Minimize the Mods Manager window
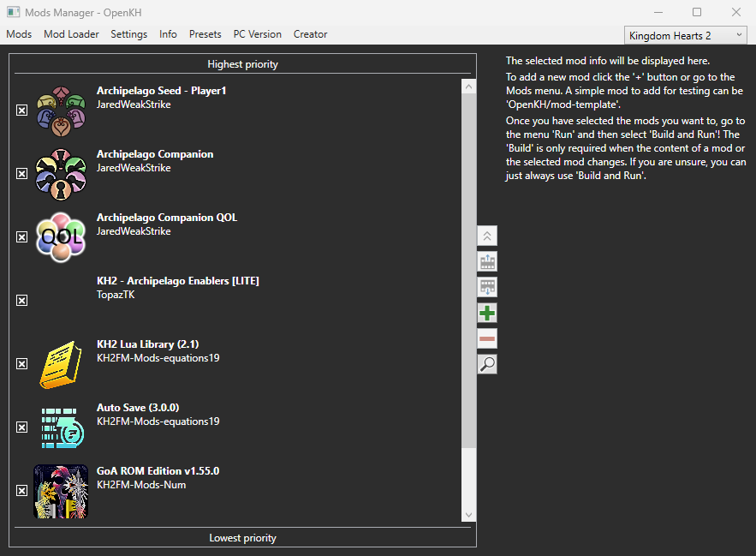 [x=658, y=12]
